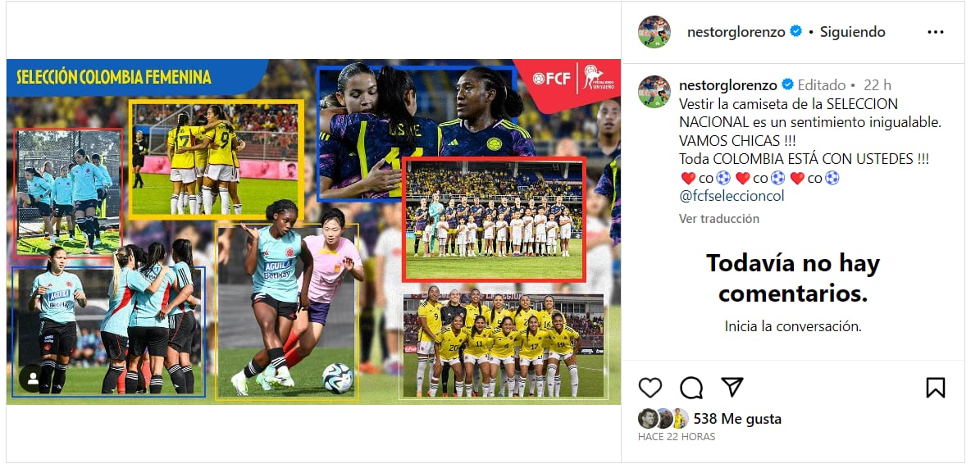
Task: Click the 22 h caption timestamp
Action: (877, 85)
